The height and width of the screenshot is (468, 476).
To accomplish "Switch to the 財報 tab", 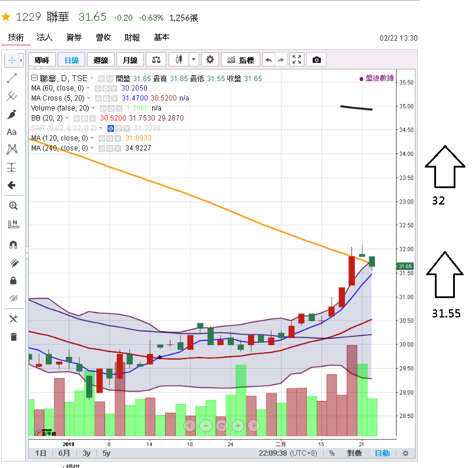I will [132, 38].
